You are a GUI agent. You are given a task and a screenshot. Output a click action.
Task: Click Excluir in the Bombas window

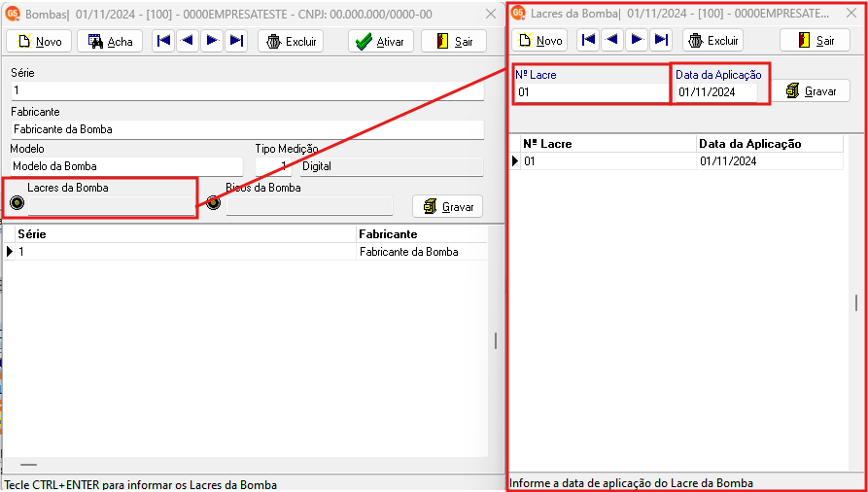[291, 42]
